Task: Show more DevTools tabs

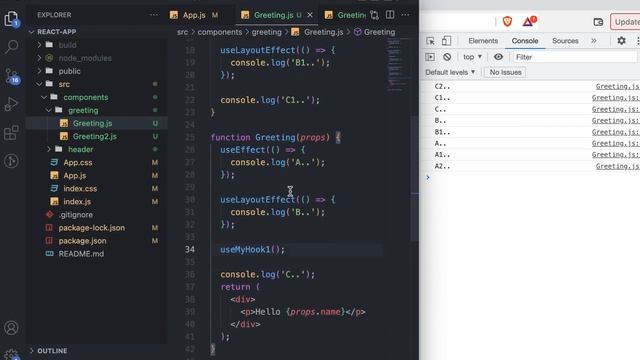Action: click(x=593, y=41)
